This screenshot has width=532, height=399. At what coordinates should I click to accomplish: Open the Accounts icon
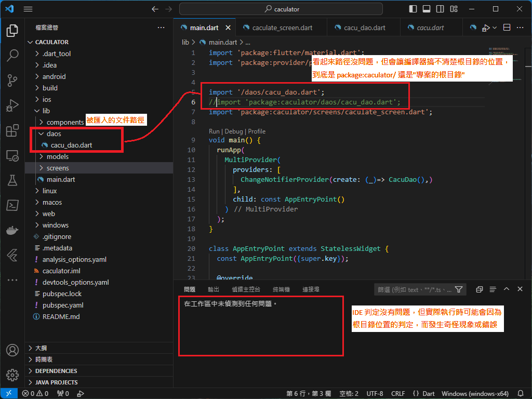tap(12, 350)
